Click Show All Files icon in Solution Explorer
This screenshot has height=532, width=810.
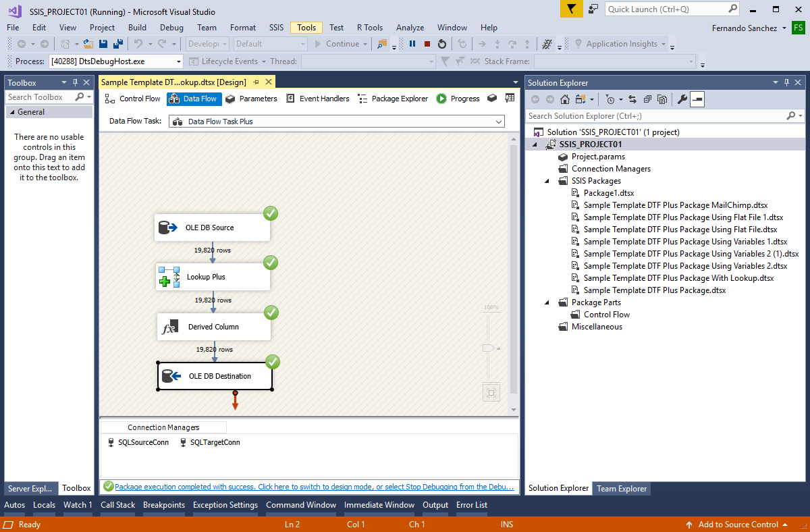click(662, 99)
